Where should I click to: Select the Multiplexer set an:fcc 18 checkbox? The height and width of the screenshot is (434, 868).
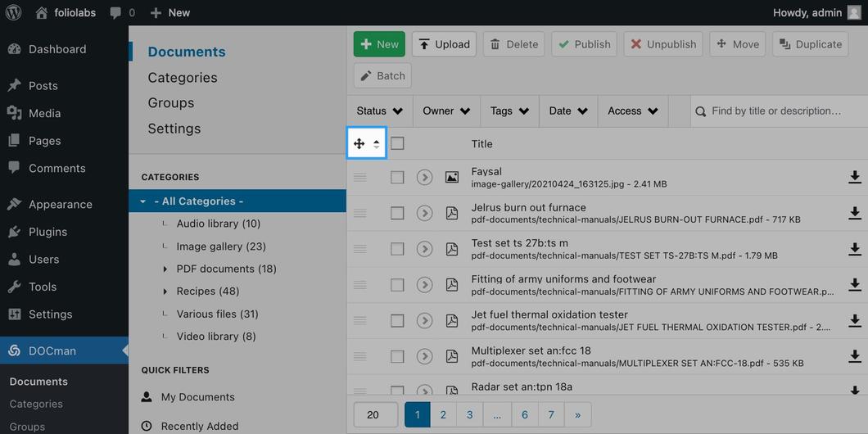click(397, 356)
